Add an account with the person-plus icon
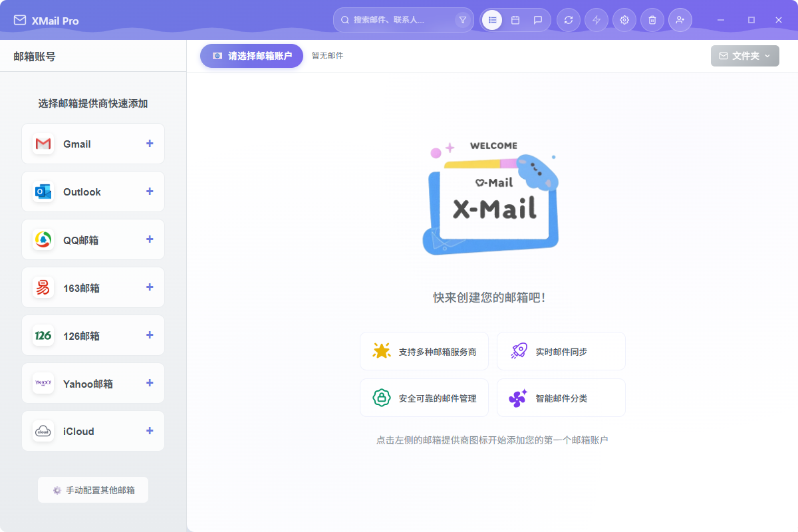The image size is (798, 532). point(680,20)
